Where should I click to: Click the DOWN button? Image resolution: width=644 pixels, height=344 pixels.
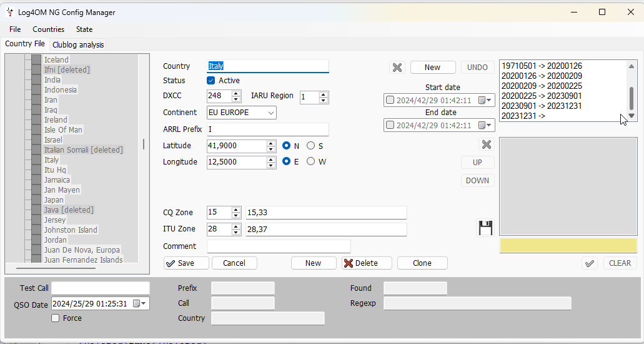(477, 180)
